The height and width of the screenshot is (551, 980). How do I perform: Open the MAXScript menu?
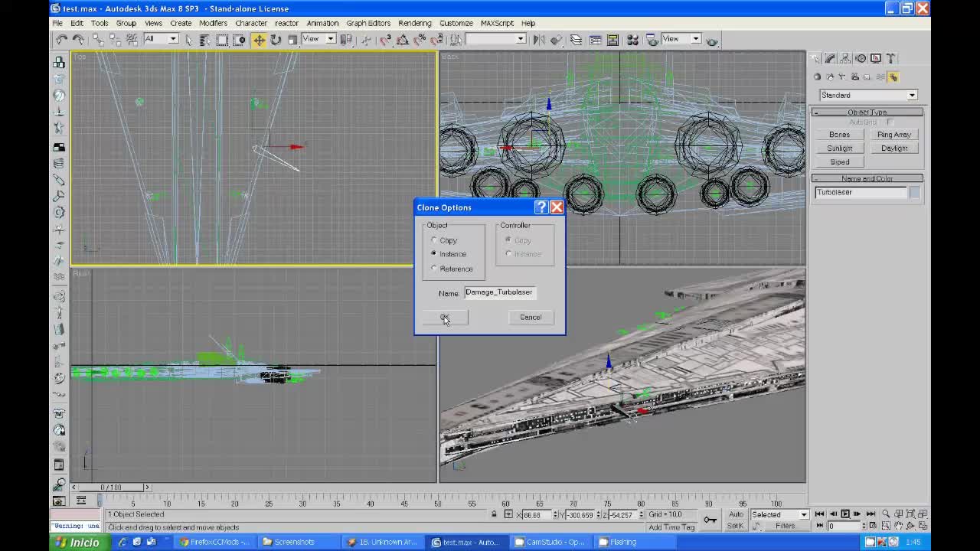[x=497, y=23]
